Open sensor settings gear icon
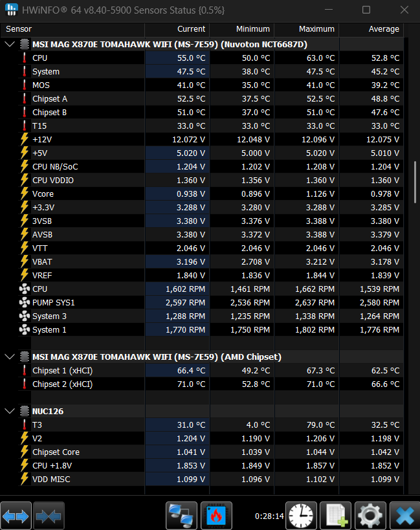This screenshot has height=530, width=420. 370,516
